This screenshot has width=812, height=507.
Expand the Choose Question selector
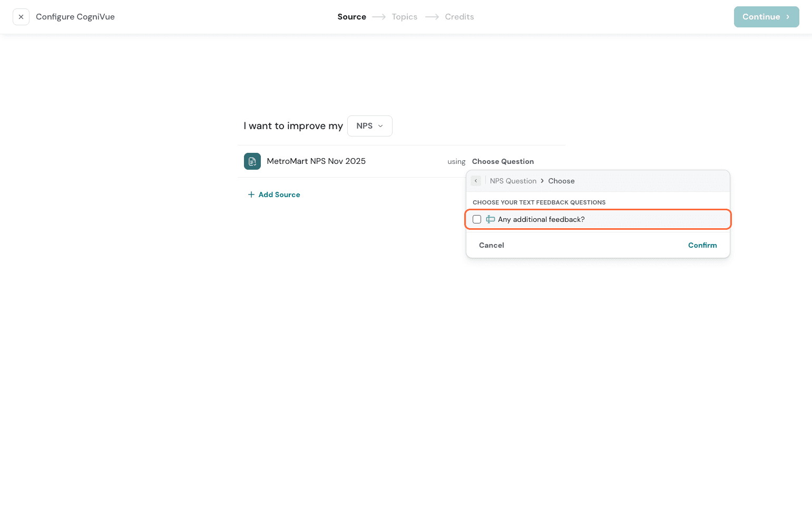503,161
